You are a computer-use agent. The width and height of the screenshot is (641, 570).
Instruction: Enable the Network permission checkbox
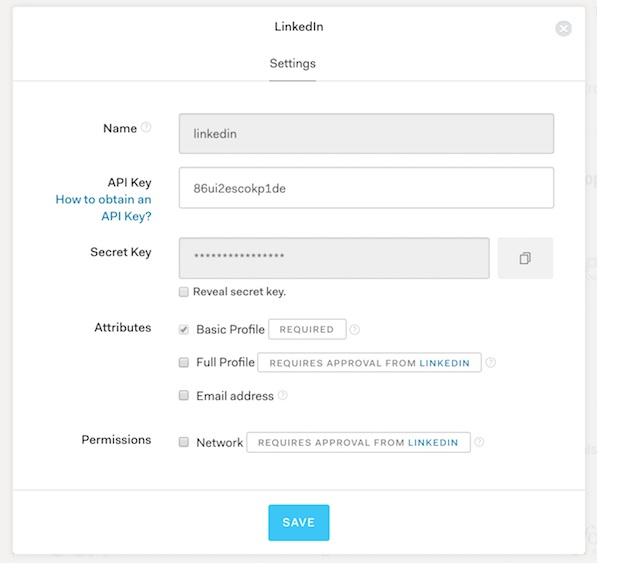click(x=184, y=442)
